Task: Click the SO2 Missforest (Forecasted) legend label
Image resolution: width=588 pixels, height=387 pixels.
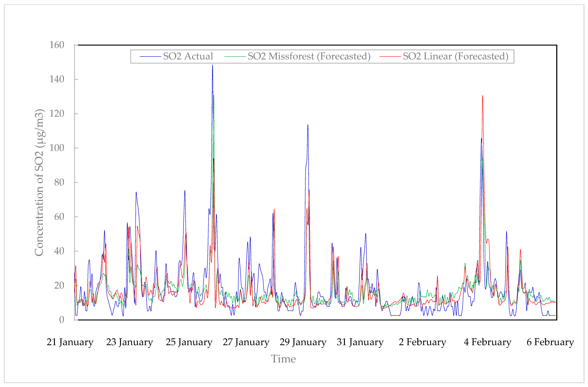Action: click(x=309, y=56)
